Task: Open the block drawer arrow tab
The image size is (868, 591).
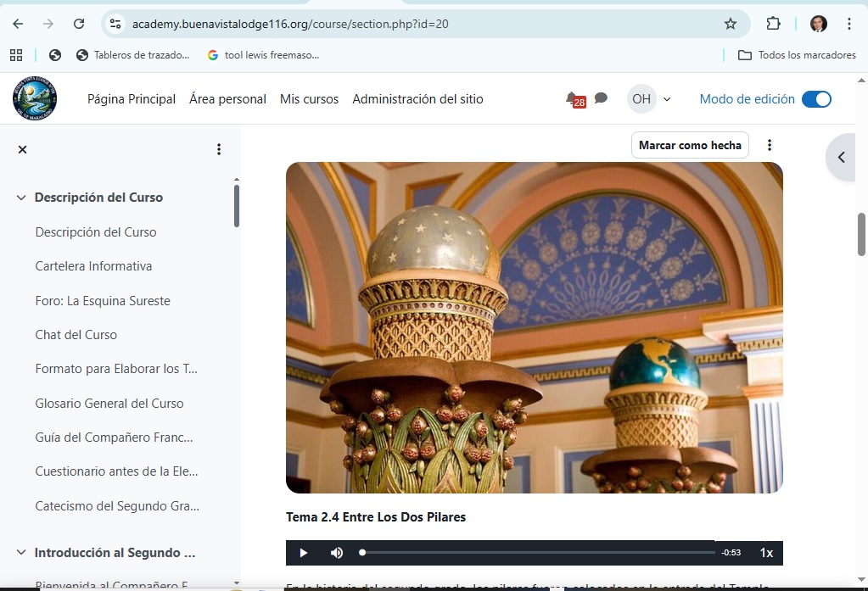Action: click(842, 157)
